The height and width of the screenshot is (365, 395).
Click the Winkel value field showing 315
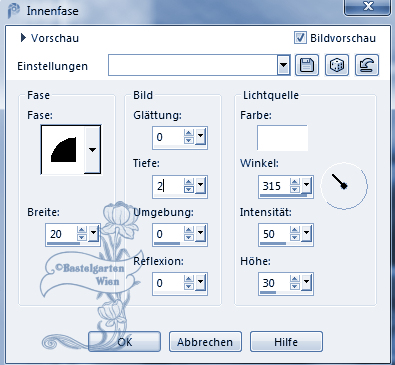(x=275, y=186)
